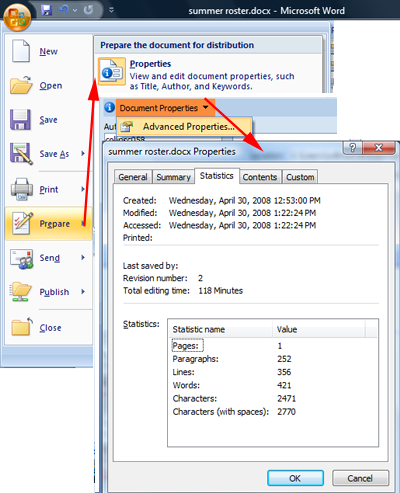This screenshot has height=493, width=400.
Task: Click the 118 Minutes editing time value
Action: tap(220, 291)
